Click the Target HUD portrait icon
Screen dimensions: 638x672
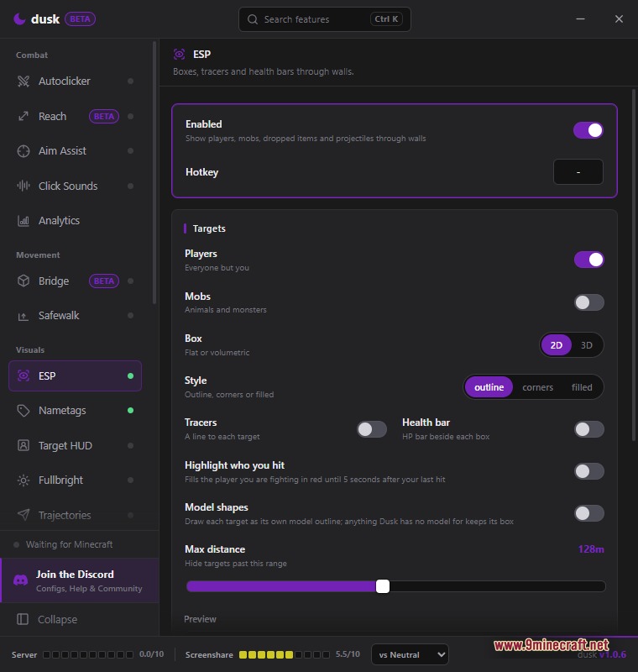pyautogui.click(x=24, y=445)
